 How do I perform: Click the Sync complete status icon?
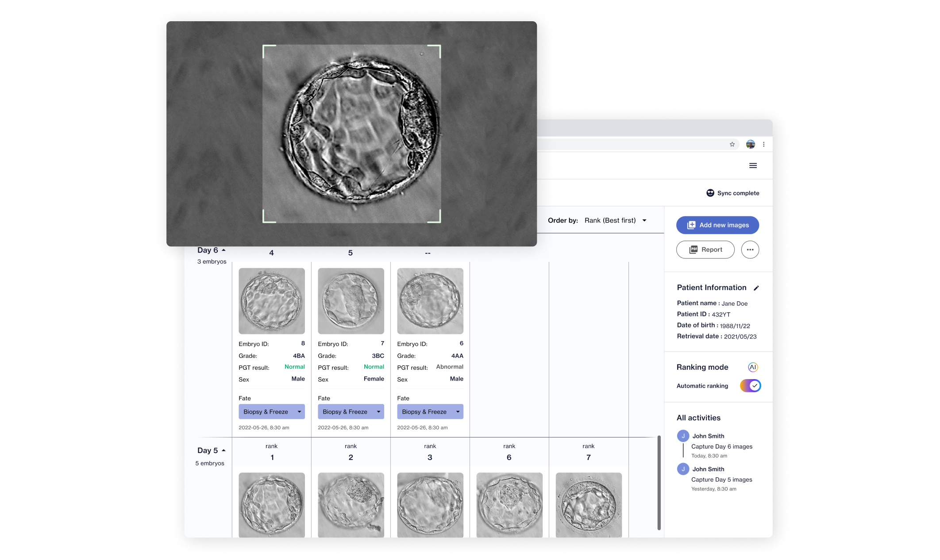(x=710, y=193)
